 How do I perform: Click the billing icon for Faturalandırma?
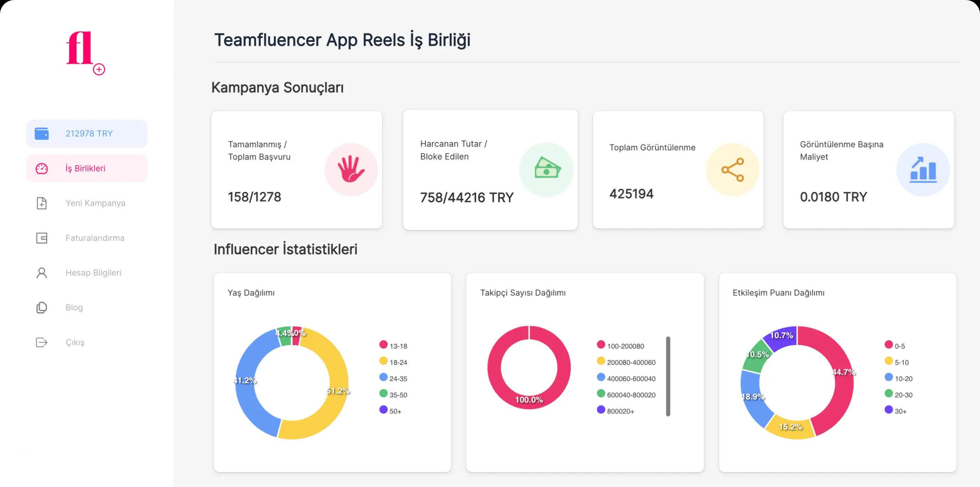pos(42,238)
